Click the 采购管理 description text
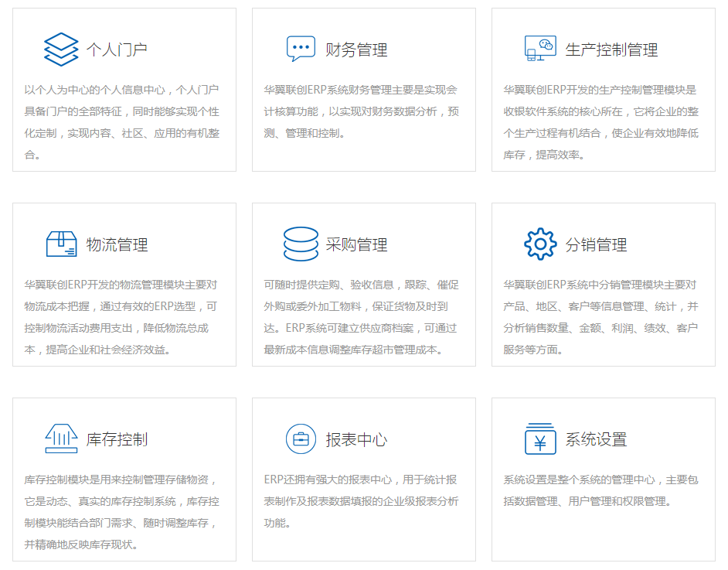Viewport: 728px width, 570px height. point(361,317)
